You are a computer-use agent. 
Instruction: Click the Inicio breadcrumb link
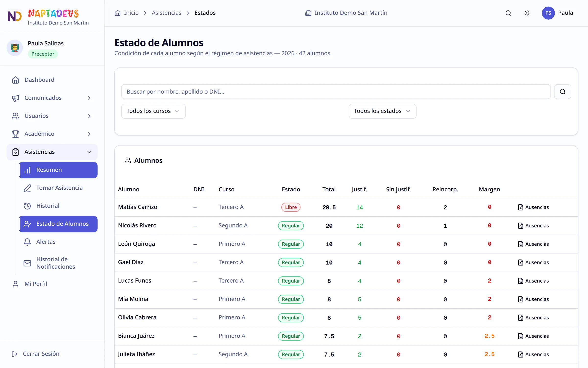(x=131, y=13)
